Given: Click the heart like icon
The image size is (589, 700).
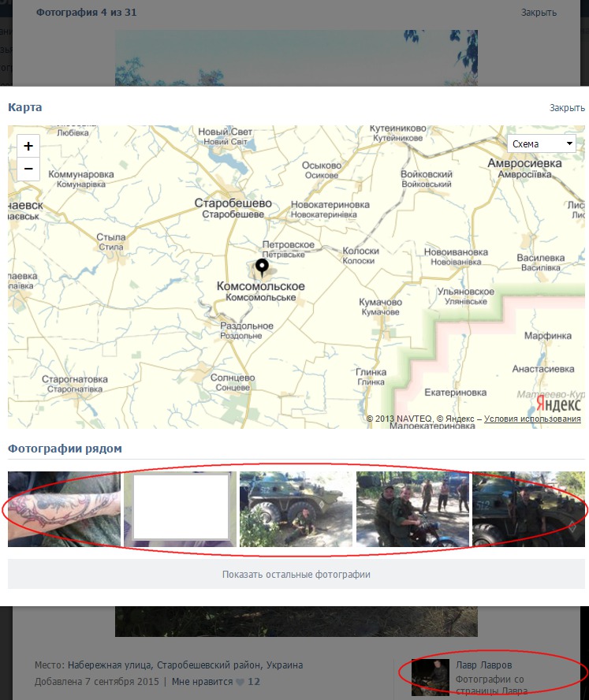Looking at the screenshot, I should (x=240, y=682).
